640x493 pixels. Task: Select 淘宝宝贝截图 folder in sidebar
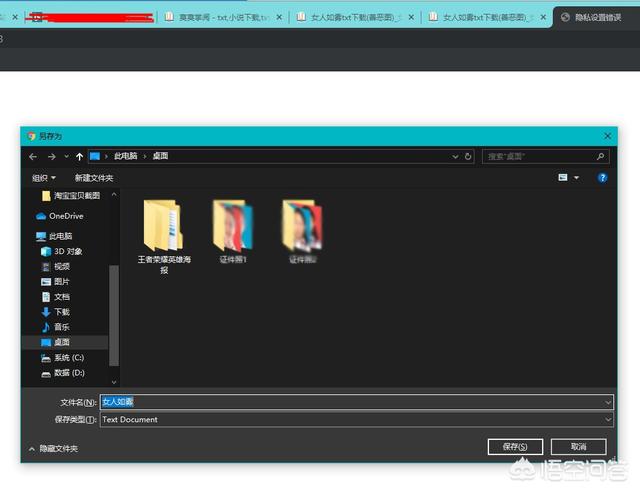click(71, 196)
